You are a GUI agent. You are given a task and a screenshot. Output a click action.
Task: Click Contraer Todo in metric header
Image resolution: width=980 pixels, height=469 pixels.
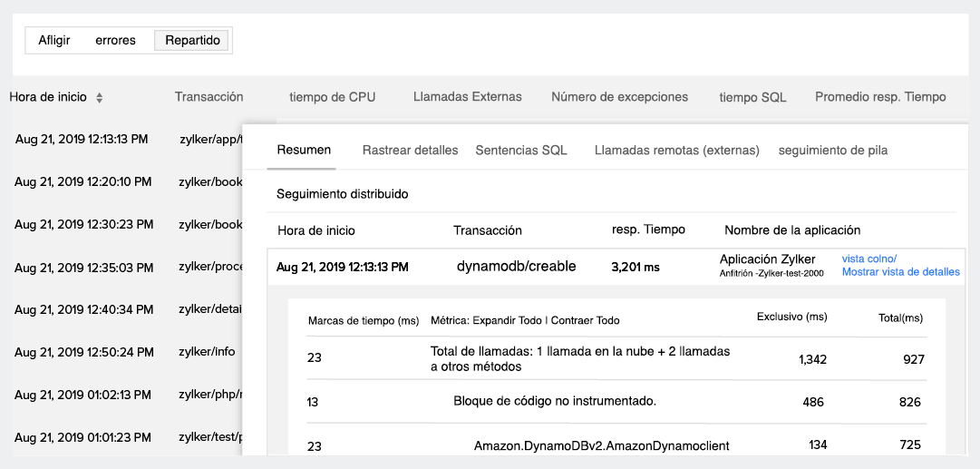pyautogui.click(x=586, y=321)
